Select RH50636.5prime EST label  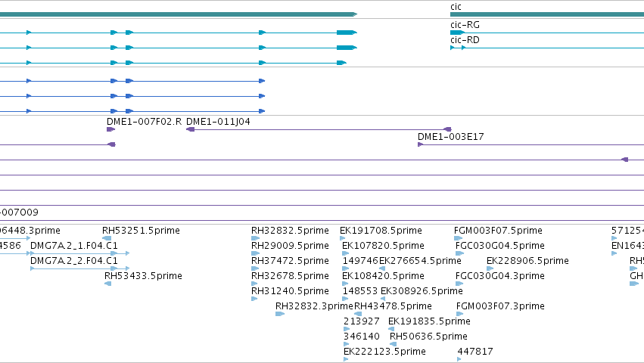tap(428, 337)
